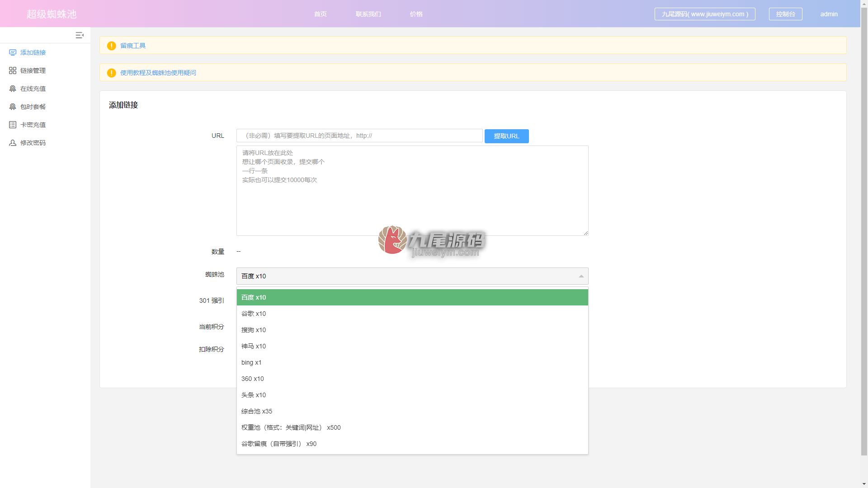868x488 pixels.
Task: Pick bing x1 option
Action: click(412, 362)
